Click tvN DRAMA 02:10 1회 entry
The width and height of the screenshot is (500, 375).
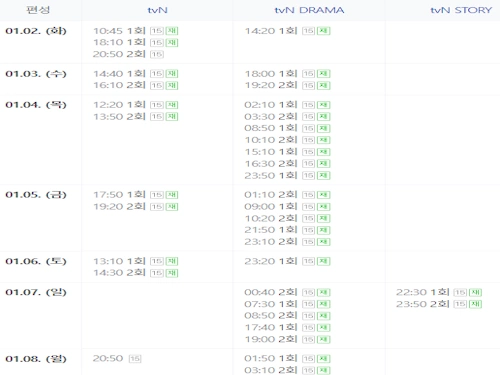pos(287,105)
